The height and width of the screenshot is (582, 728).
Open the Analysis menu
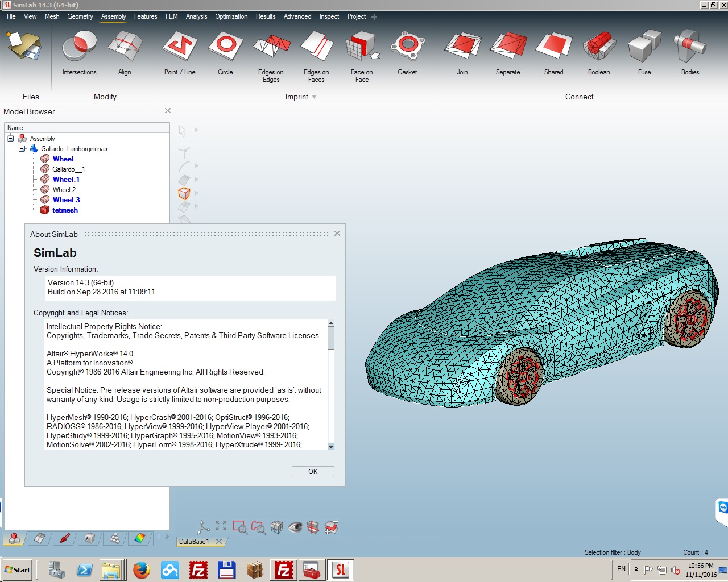196,16
